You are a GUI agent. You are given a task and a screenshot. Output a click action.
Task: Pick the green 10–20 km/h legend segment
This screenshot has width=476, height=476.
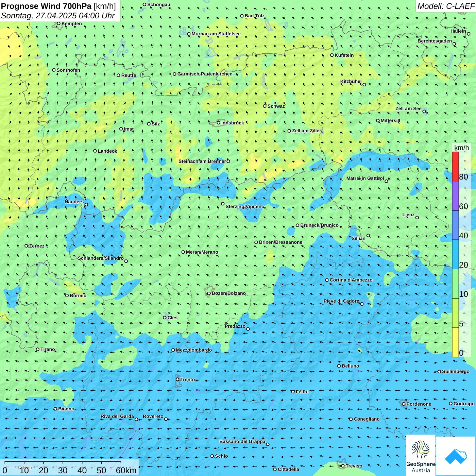[455, 284]
